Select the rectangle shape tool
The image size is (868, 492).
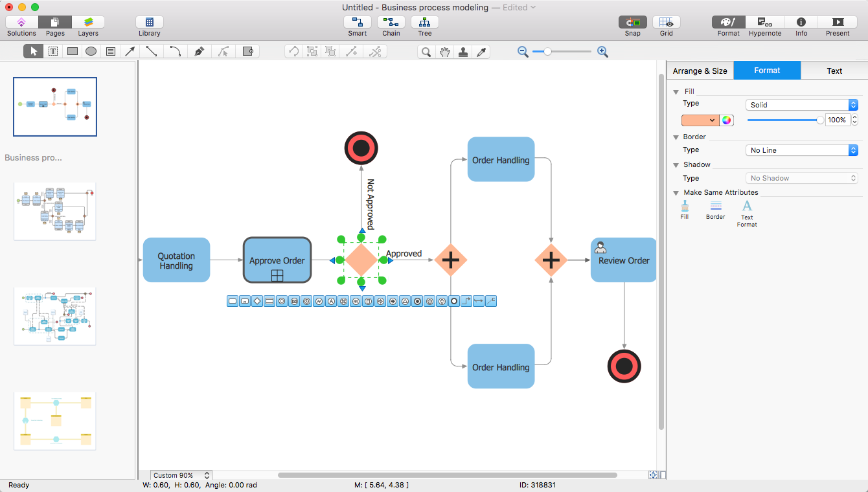click(73, 51)
